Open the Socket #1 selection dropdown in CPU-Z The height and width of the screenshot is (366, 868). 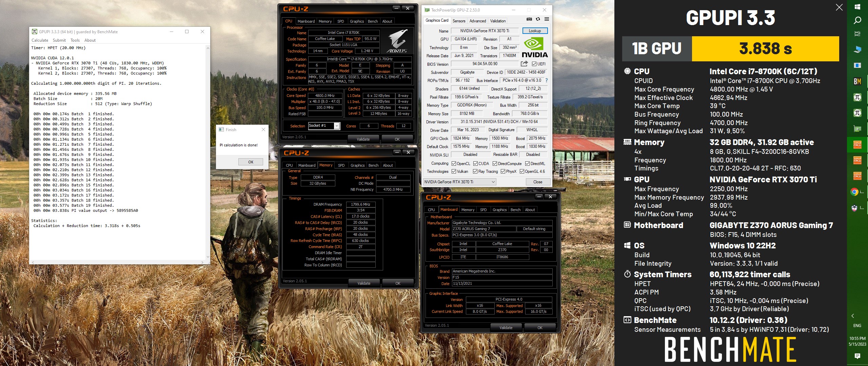[324, 126]
